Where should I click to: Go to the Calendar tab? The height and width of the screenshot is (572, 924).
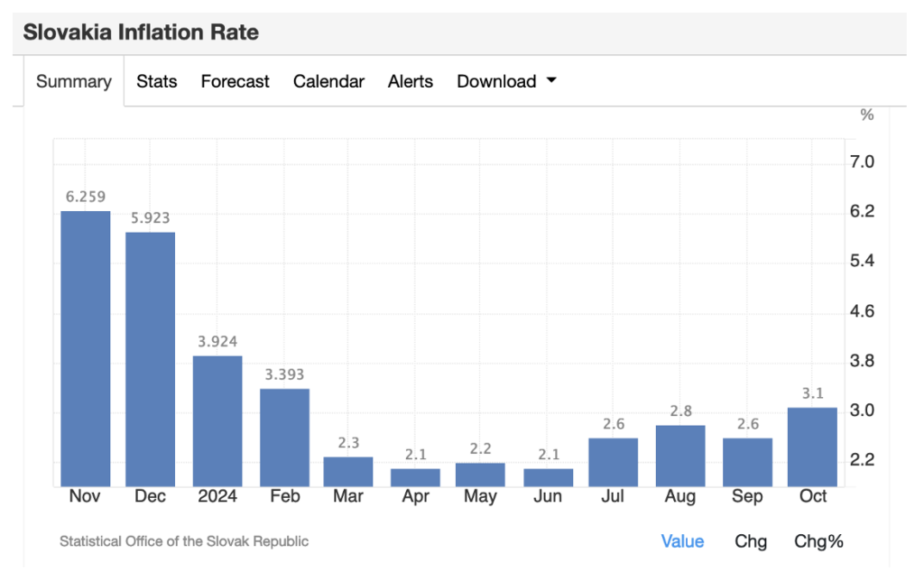pos(328,81)
